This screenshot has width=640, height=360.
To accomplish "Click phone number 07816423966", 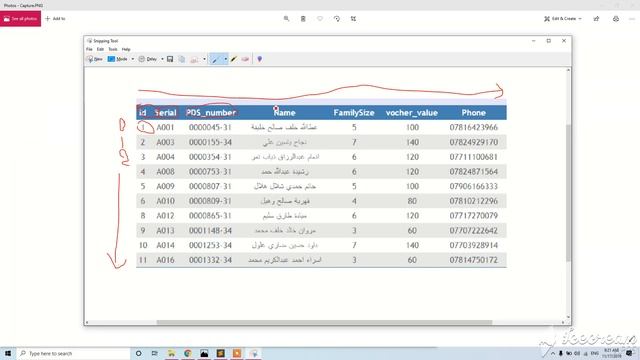I will (x=473, y=127).
